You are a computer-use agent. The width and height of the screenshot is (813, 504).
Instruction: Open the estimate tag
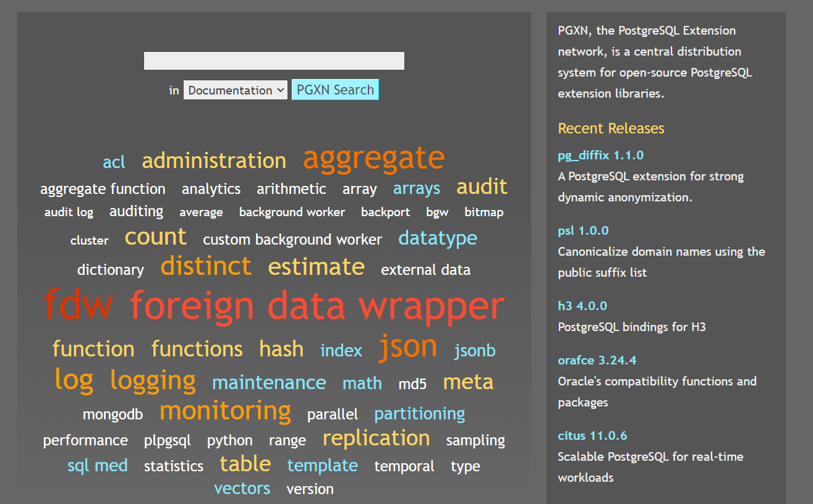pos(316,267)
